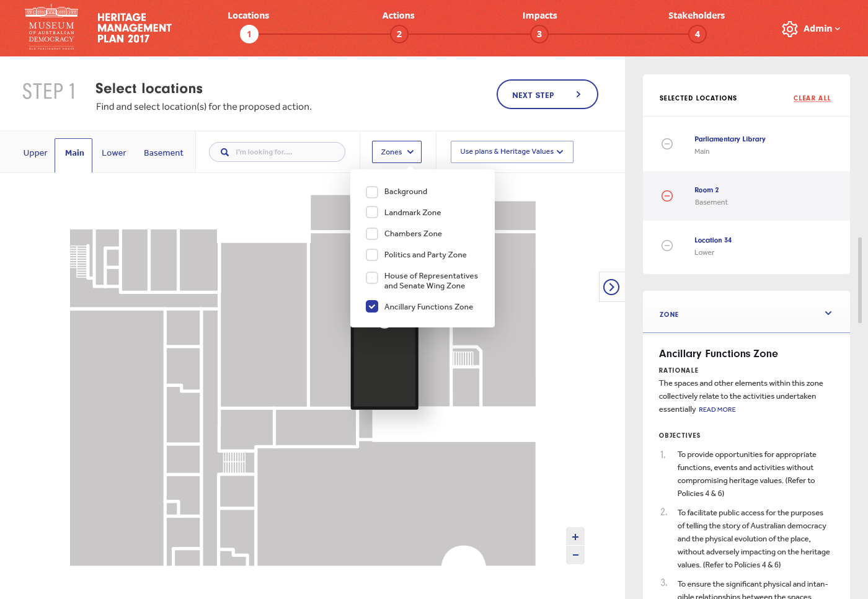Click the search magnifier icon
The width and height of the screenshot is (868, 599).
point(224,152)
